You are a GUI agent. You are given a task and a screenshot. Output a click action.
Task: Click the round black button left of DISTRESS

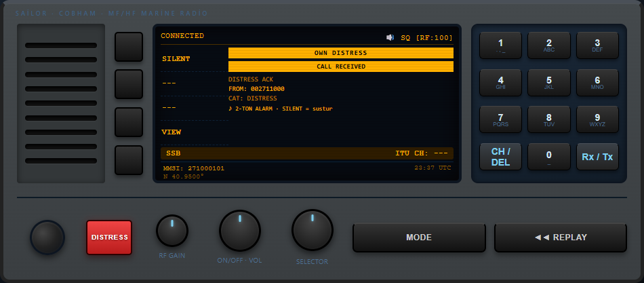point(47,238)
